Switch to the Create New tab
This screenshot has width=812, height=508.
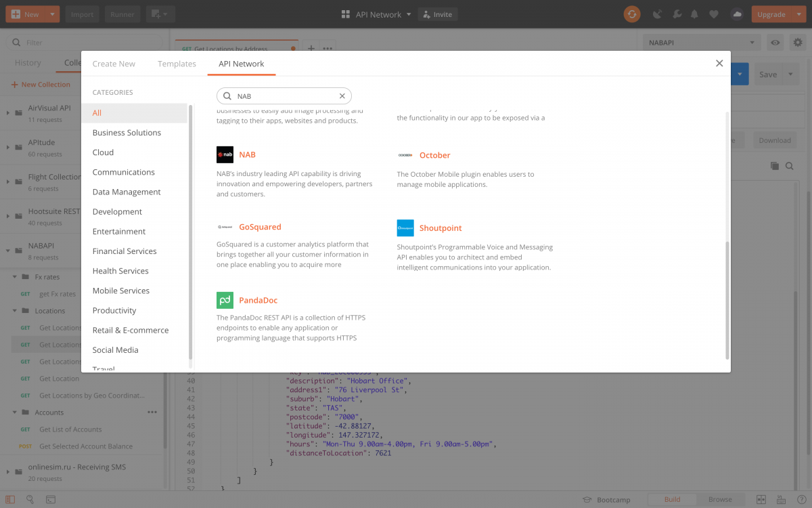tap(114, 64)
